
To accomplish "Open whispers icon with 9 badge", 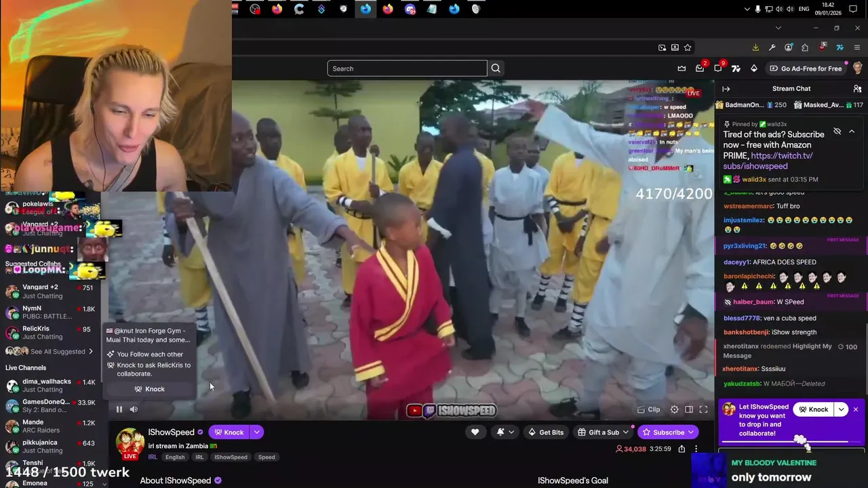I will coord(718,68).
